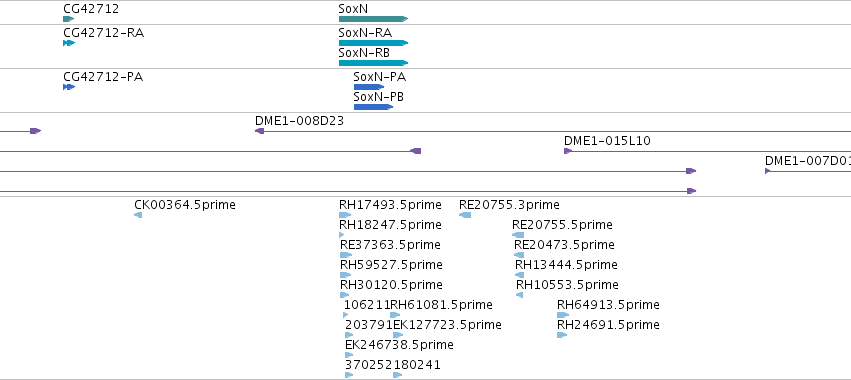This screenshot has height=380, width=851.
Task: Open the RH64913.5prime feature label
Action: point(608,305)
